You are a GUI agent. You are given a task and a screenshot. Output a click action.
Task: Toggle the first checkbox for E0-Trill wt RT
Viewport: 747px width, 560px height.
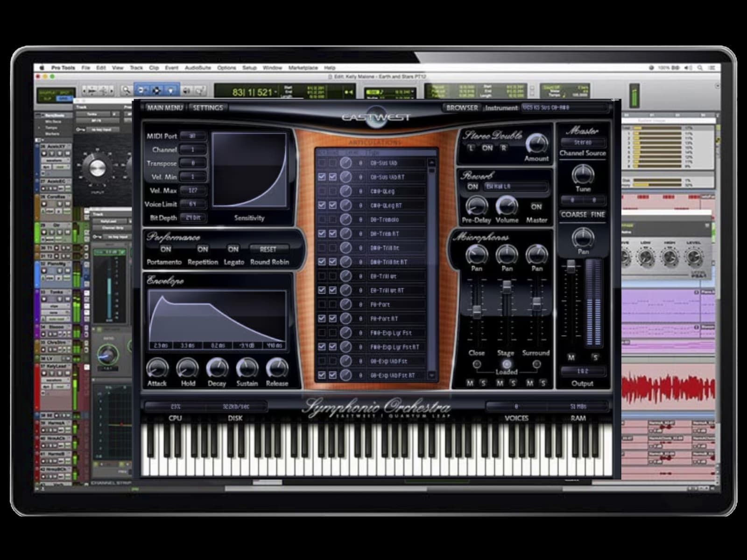pos(322,290)
